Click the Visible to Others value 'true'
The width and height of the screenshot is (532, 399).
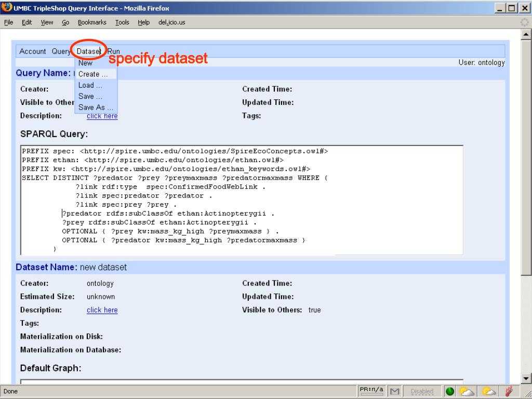(x=314, y=310)
